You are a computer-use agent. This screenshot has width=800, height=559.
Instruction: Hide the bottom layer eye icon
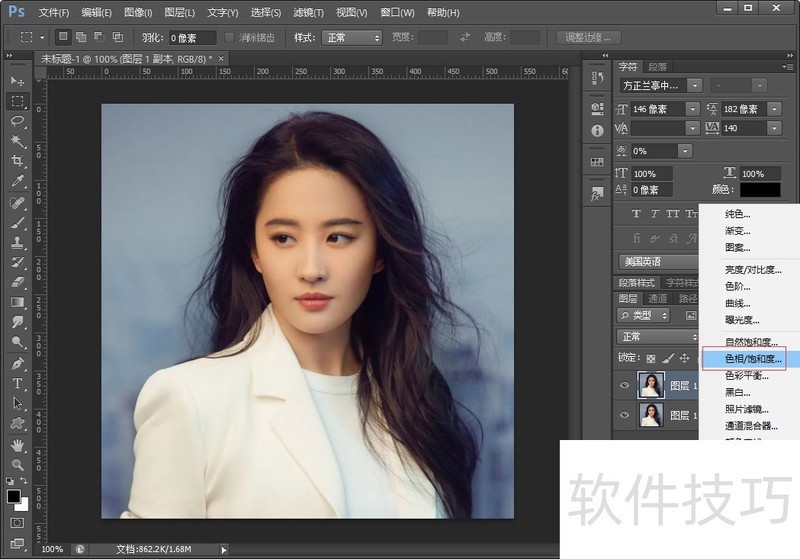[624, 415]
